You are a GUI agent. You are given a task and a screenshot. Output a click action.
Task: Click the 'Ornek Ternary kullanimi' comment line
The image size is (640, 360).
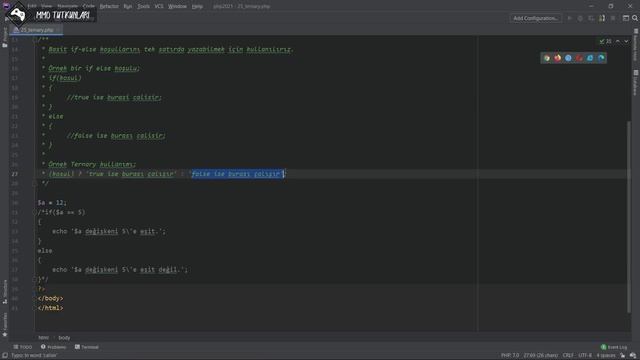click(92, 164)
